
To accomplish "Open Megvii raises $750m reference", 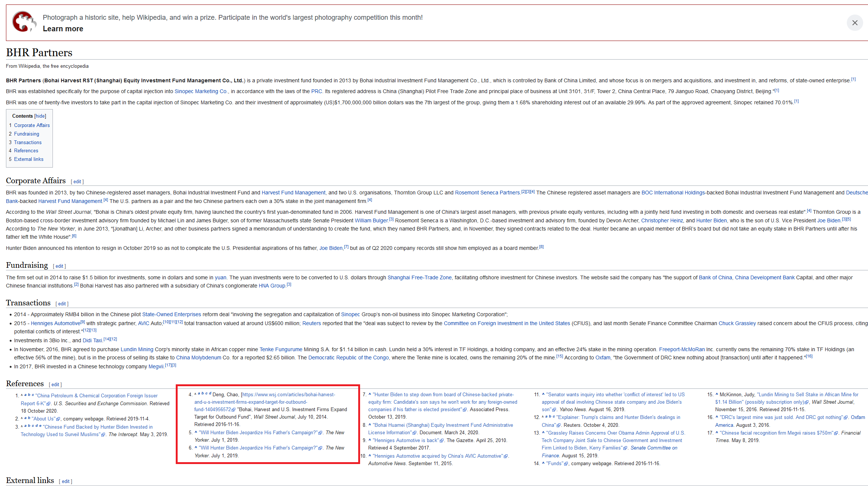I will click(776, 433).
